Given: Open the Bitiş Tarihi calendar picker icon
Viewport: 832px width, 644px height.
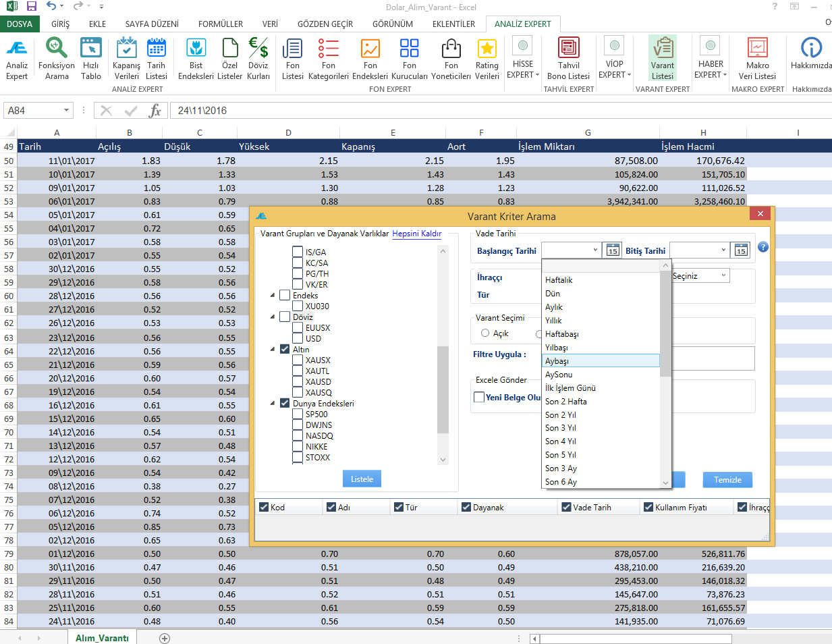Looking at the screenshot, I should [x=741, y=250].
